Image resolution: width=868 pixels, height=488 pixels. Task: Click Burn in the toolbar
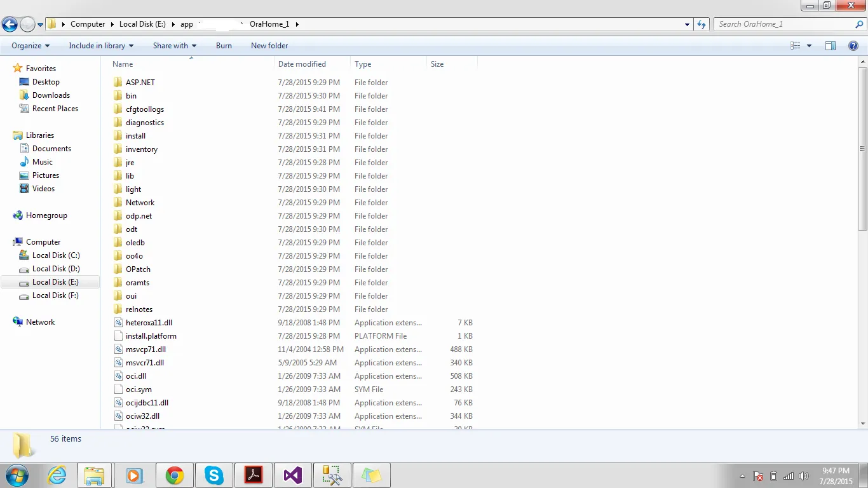pos(224,46)
